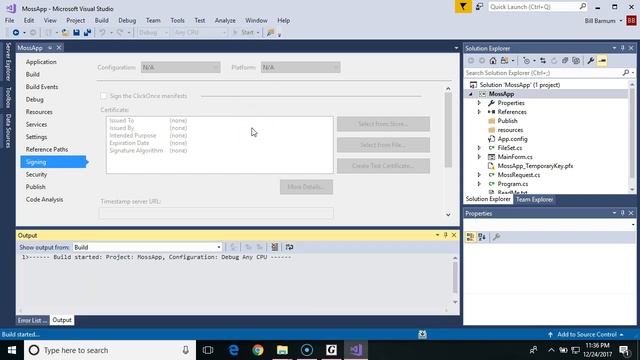The width and height of the screenshot is (640, 360).
Task: Click the Create Test Certificate button
Action: click(383, 166)
